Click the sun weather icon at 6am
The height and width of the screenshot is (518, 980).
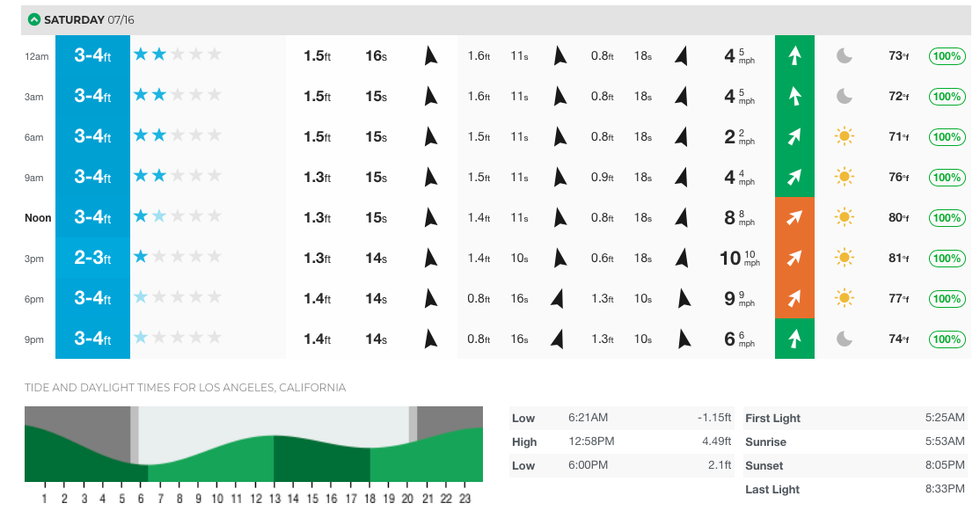click(x=845, y=137)
